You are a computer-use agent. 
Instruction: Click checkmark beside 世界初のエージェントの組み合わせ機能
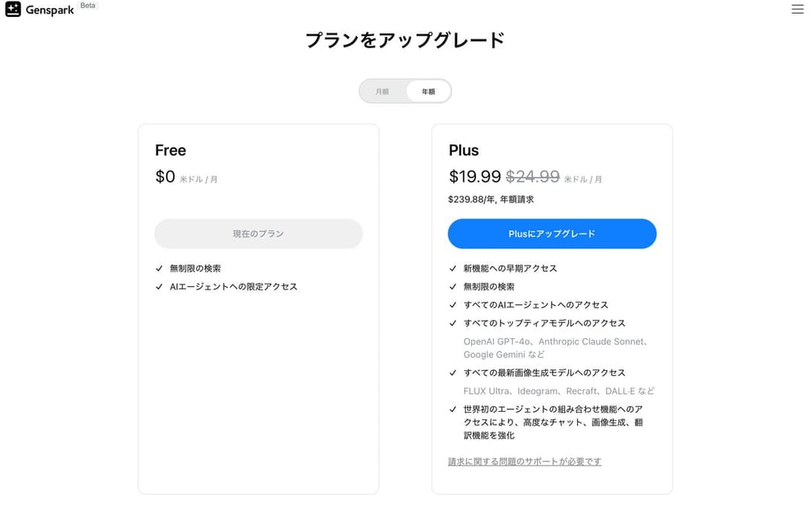453,409
